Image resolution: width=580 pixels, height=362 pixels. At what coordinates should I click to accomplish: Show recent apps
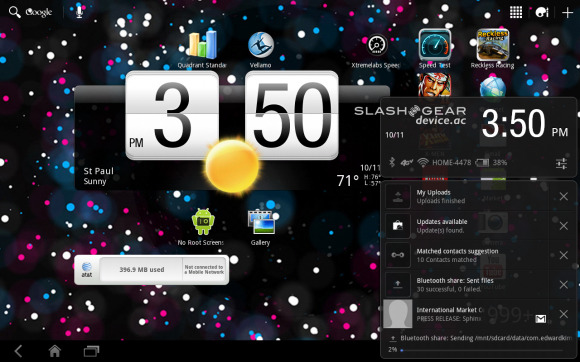coord(91,351)
